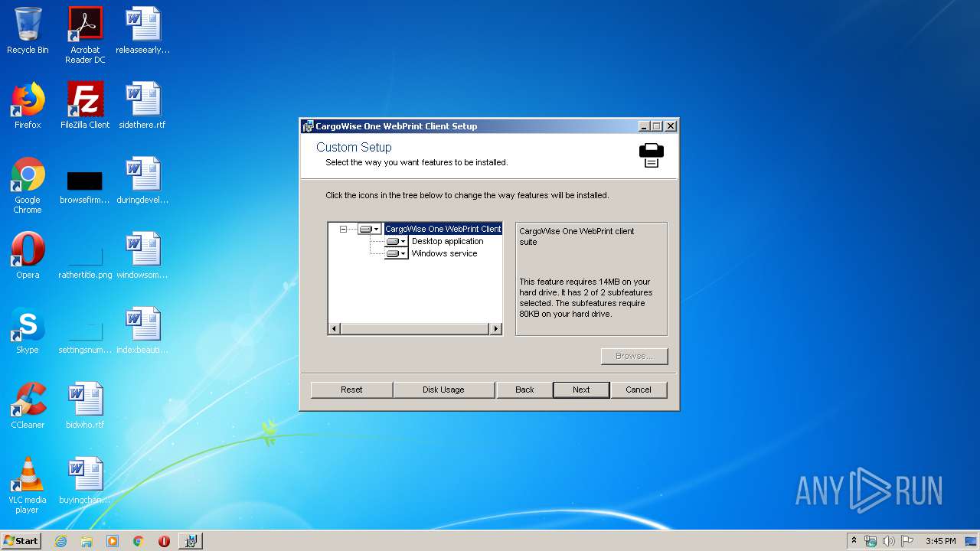Launch Acrobat Reader DC from the desktop
The image size is (980, 551).
tap(85, 35)
